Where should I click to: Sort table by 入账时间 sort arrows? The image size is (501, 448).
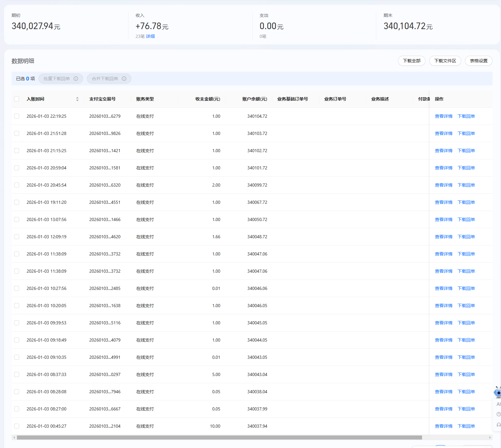(77, 99)
